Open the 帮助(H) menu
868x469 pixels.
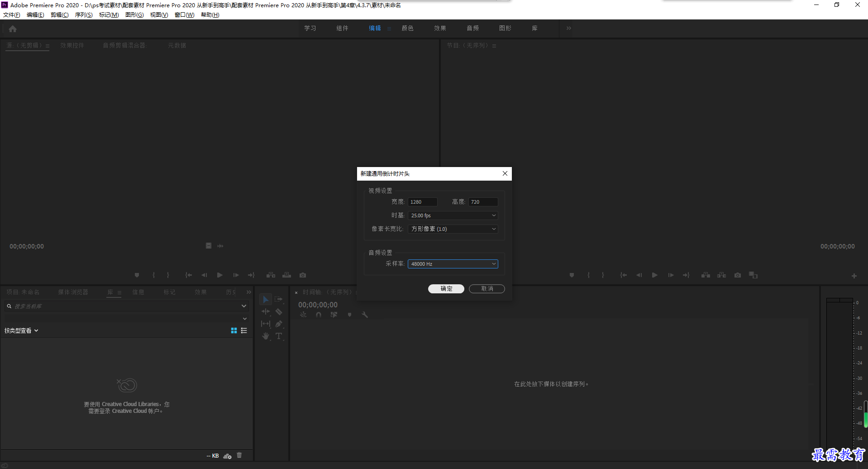click(x=210, y=15)
